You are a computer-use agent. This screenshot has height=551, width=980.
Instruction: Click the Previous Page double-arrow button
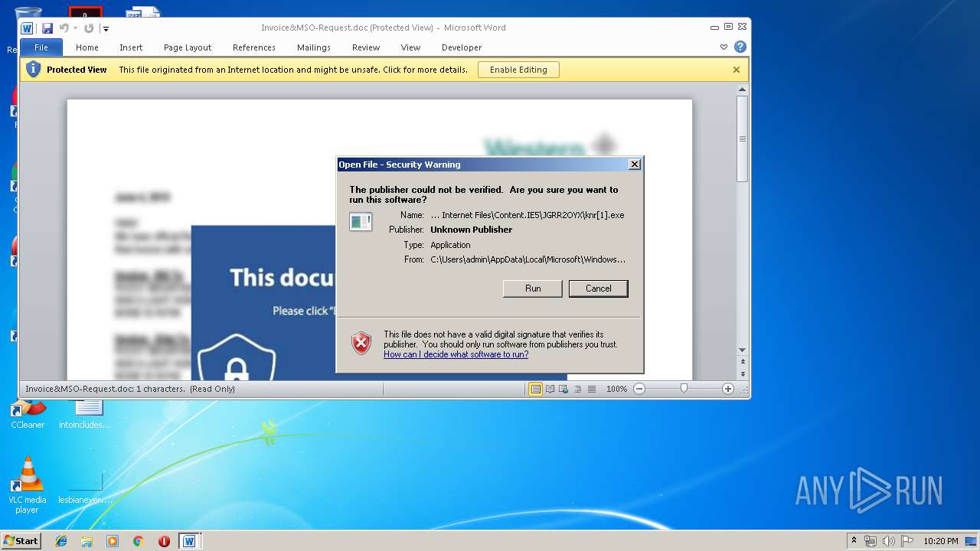pos(742,361)
